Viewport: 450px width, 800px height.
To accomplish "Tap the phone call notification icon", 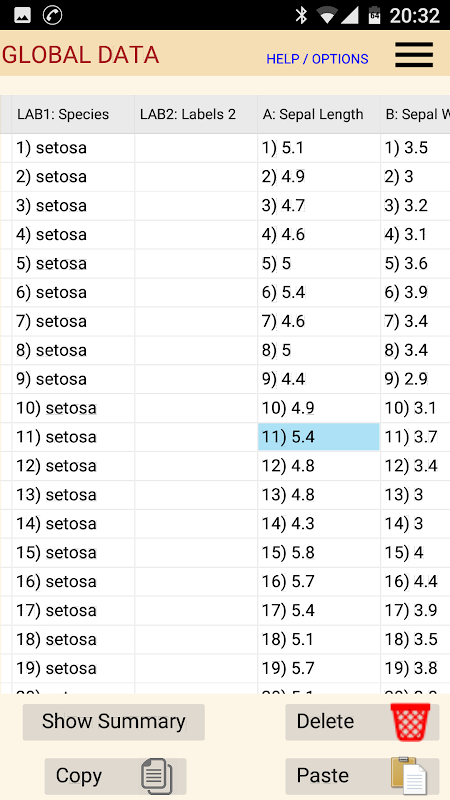I will point(53,15).
